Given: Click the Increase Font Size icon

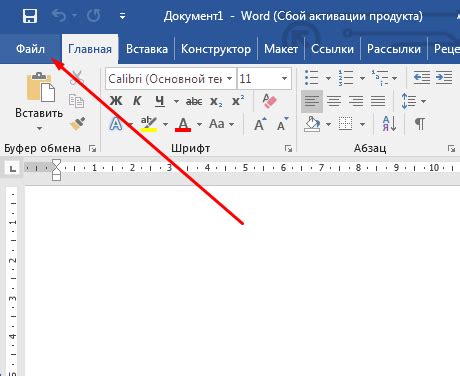Looking at the screenshot, I should [260, 124].
